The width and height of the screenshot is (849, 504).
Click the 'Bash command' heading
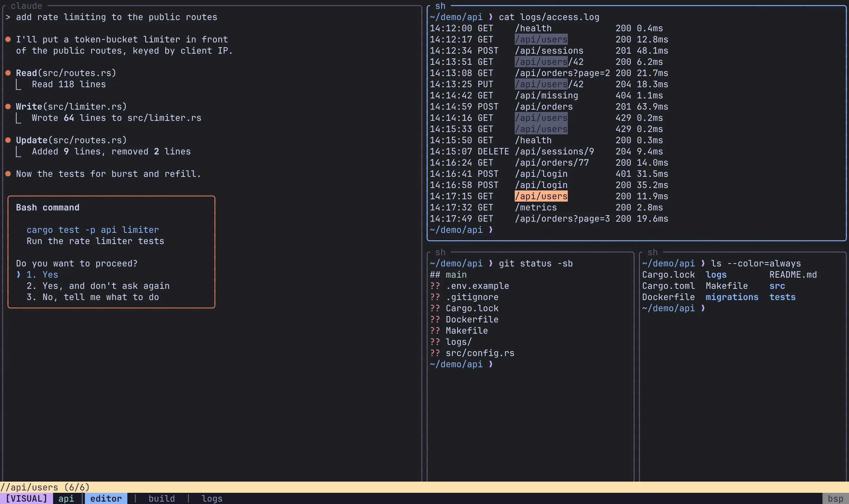point(47,207)
